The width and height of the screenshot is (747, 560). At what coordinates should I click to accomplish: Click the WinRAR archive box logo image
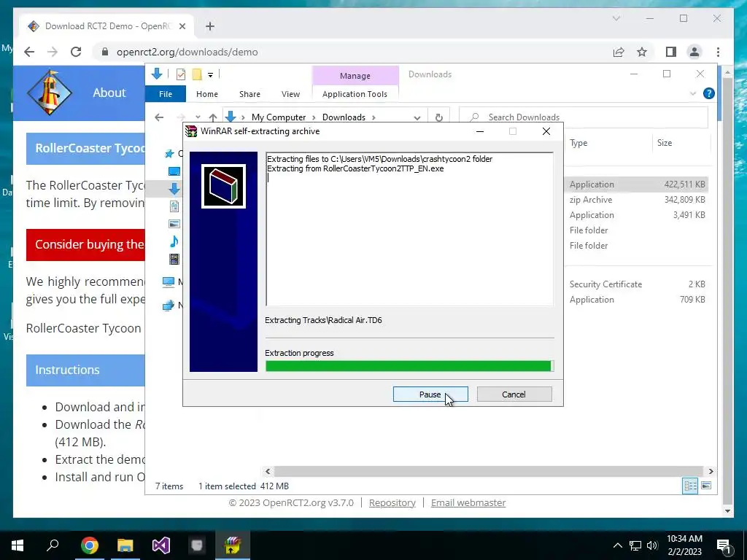223,186
